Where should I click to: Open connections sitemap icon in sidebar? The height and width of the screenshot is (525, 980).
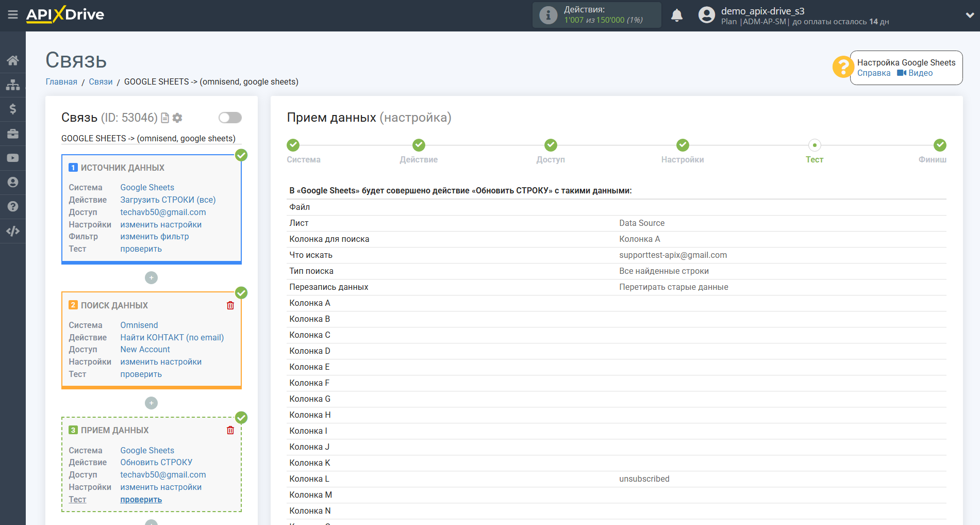[13, 85]
